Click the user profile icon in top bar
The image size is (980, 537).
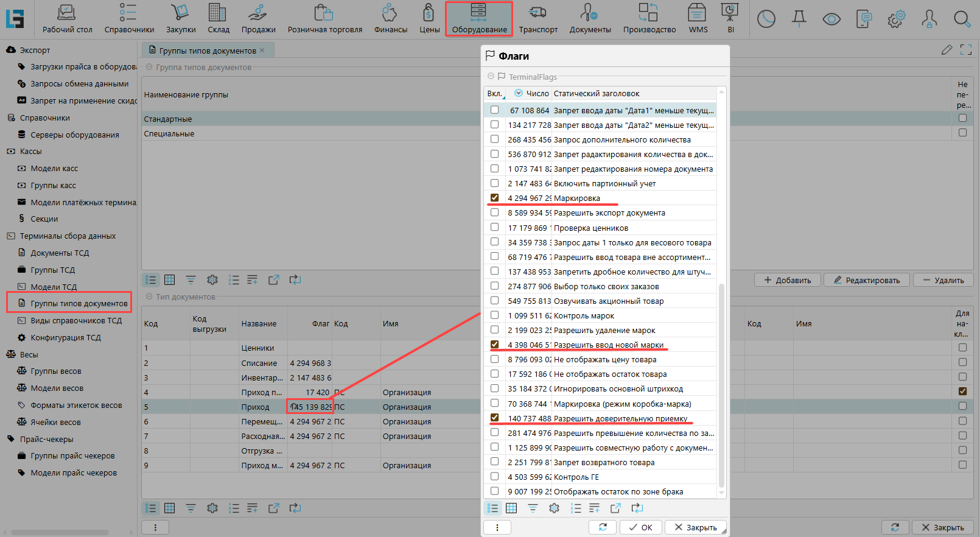coord(929,19)
